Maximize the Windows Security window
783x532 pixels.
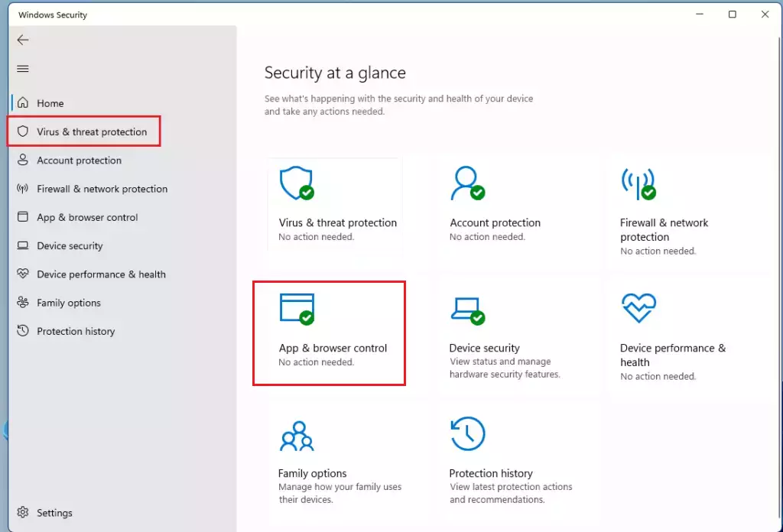pyautogui.click(x=732, y=14)
